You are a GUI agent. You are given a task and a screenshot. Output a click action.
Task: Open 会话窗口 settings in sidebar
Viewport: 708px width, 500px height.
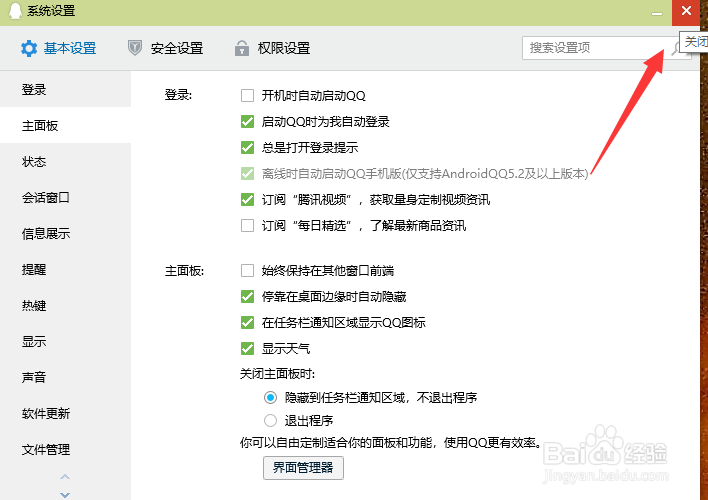pyautogui.click(x=65, y=197)
